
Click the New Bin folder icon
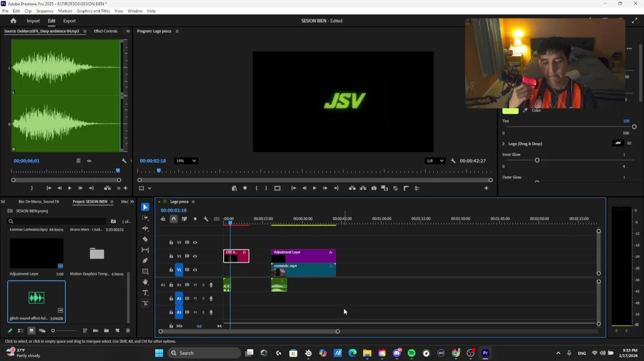coord(106,330)
